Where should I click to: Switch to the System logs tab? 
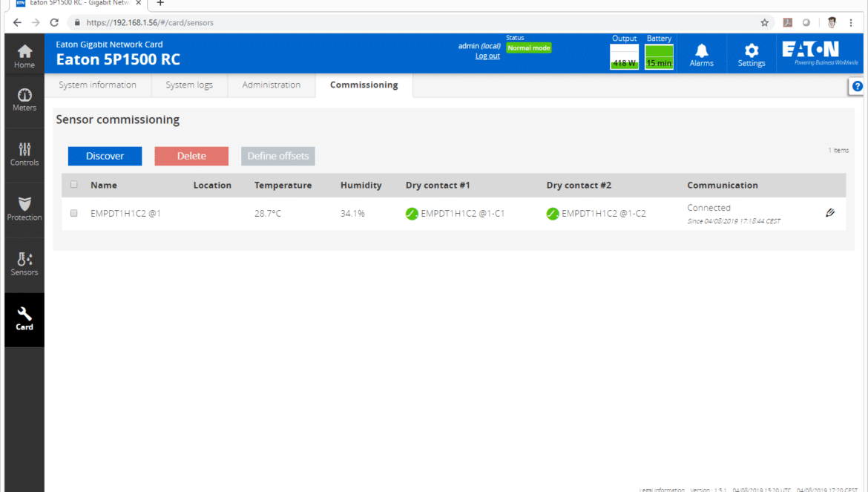pos(189,85)
